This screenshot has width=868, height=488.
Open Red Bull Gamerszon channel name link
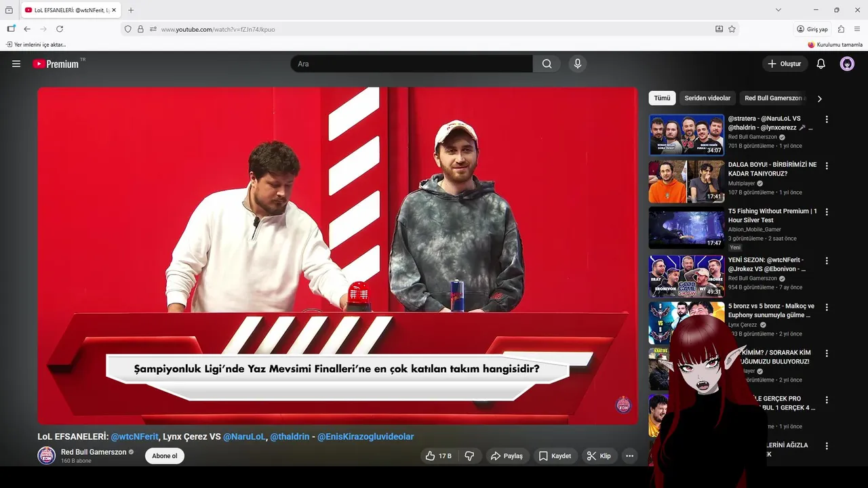coord(94,452)
